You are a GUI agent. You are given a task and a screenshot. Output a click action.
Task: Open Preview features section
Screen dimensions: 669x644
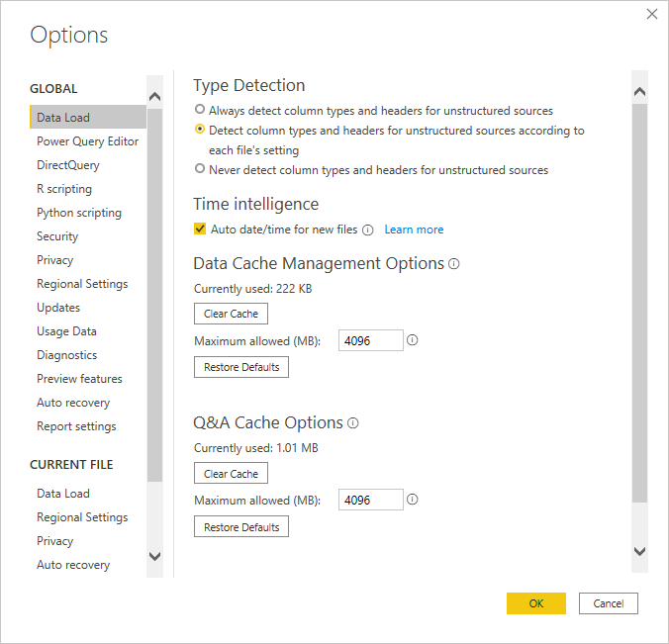[79, 379]
